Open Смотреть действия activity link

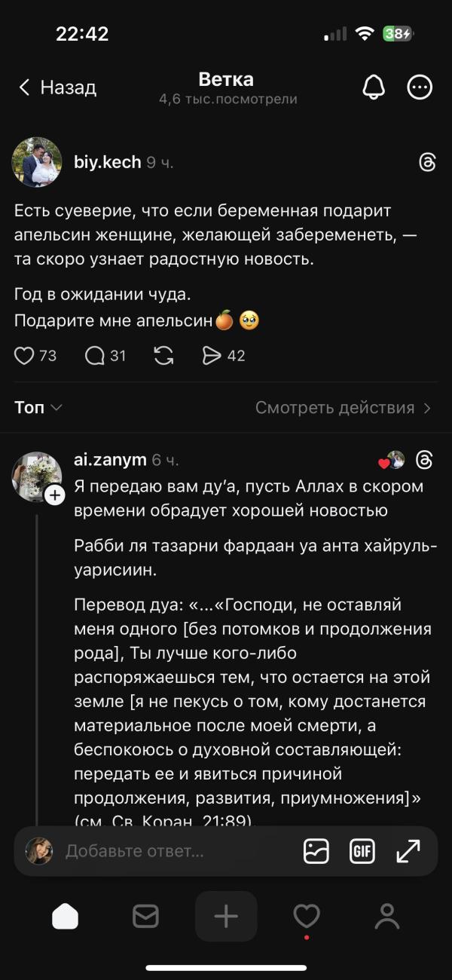343,408
